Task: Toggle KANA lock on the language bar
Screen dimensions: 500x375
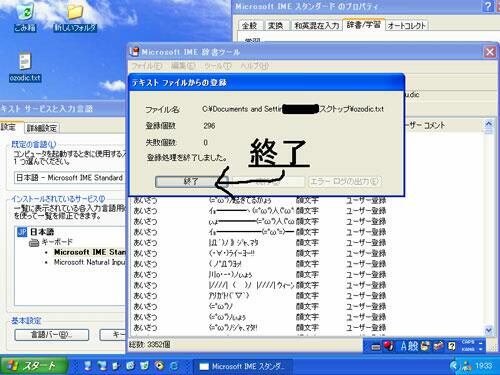Action: 468,349
